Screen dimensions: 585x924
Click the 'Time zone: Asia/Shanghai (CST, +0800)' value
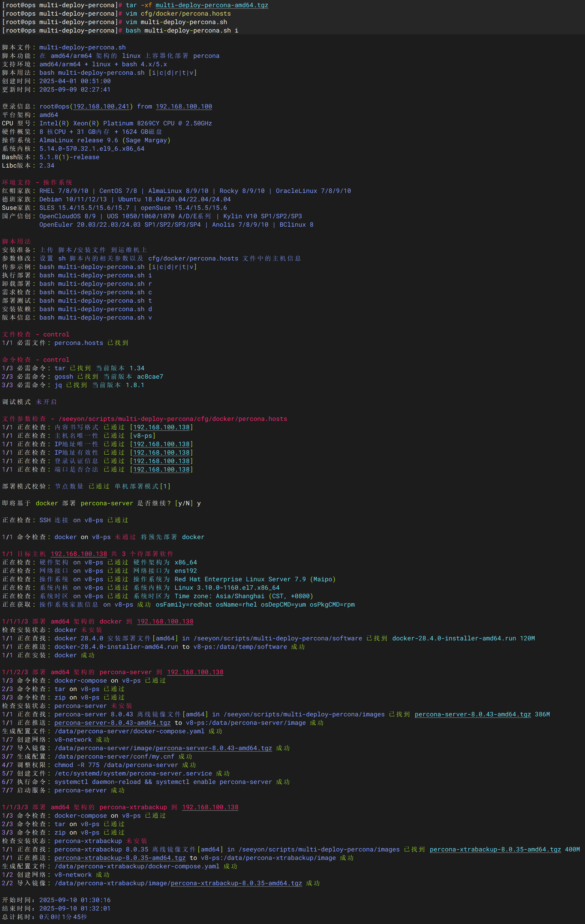coord(244,596)
